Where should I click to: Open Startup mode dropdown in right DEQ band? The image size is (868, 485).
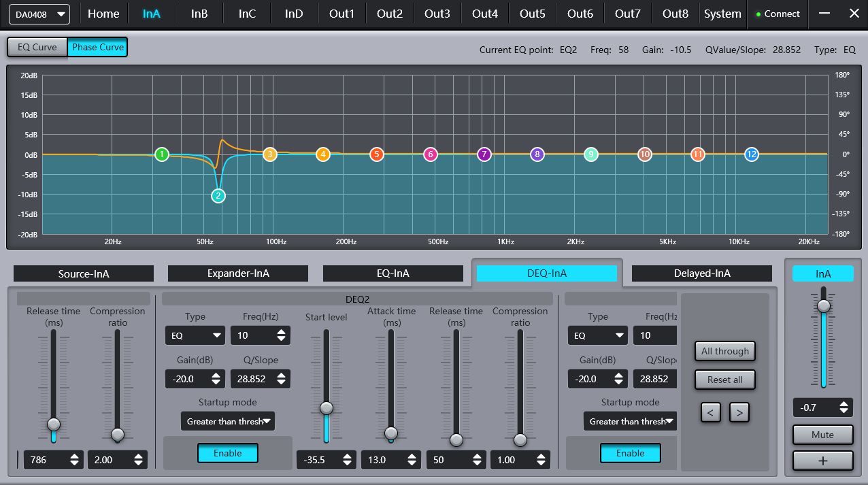point(631,421)
